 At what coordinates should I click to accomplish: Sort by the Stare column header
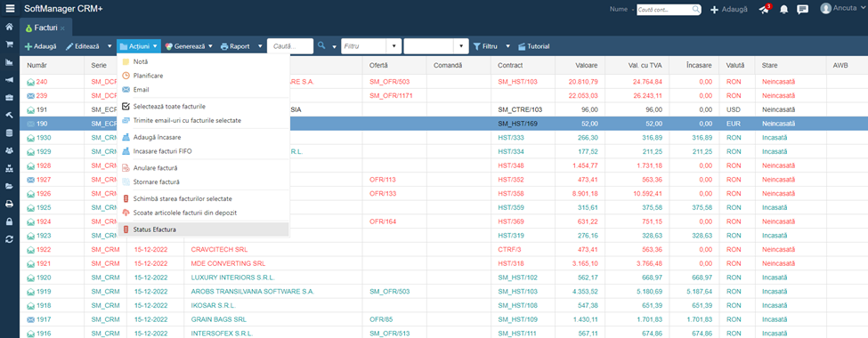(x=769, y=65)
